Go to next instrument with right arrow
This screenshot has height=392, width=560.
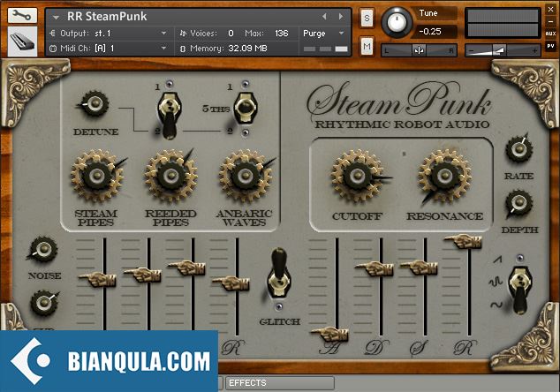point(341,17)
